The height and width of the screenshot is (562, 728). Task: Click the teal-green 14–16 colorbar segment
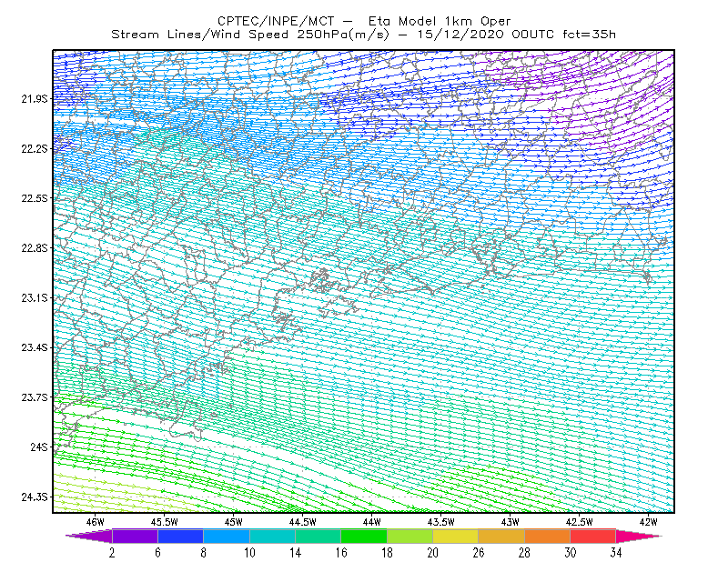(x=318, y=536)
